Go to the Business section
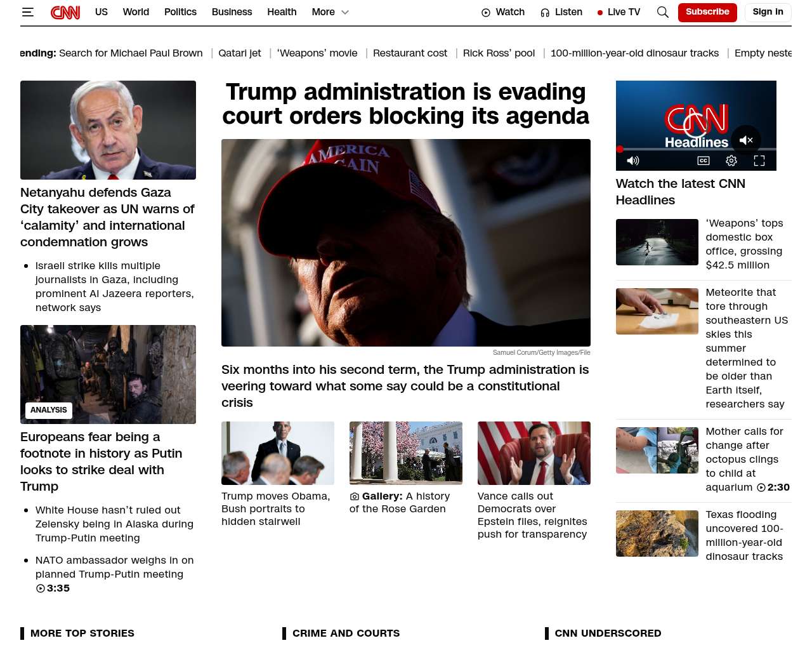Screen dimensions: 812x650 point(232,12)
